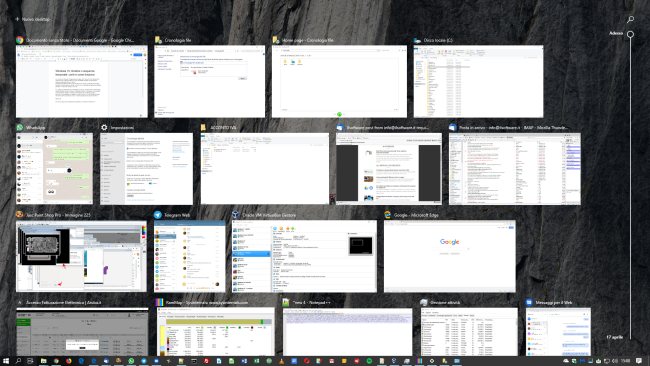Open the Action Center notification icon

click(x=639, y=361)
